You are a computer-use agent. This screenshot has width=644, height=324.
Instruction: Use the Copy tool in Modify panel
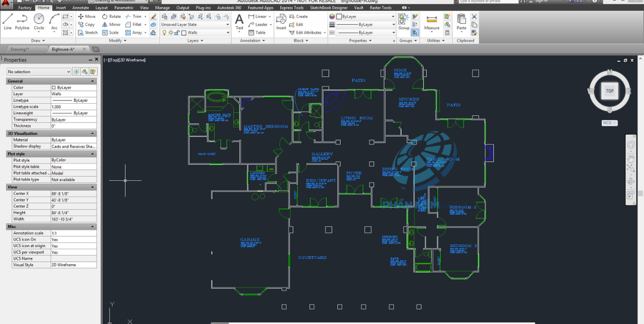pos(86,24)
